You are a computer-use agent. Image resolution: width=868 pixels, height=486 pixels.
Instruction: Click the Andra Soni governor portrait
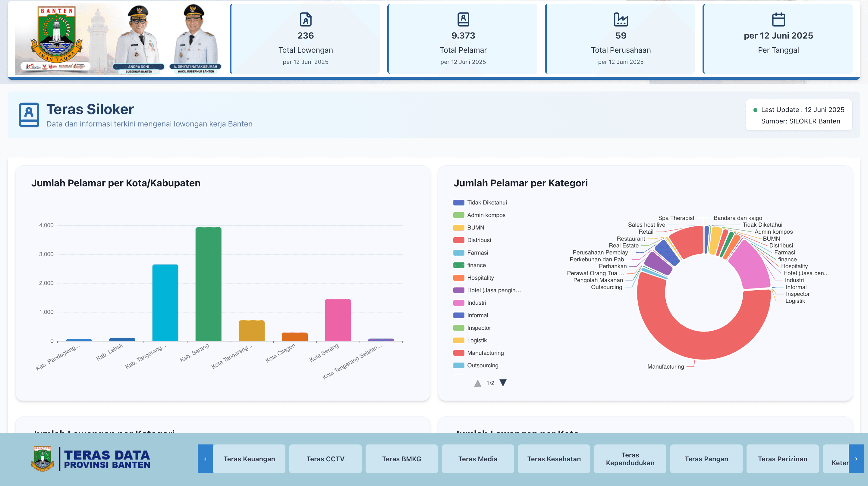[139, 39]
